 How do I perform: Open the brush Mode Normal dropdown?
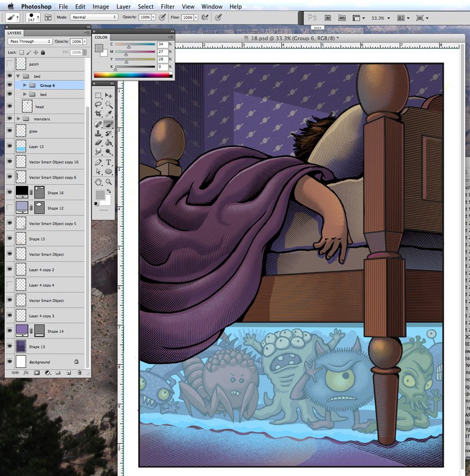(x=94, y=17)
